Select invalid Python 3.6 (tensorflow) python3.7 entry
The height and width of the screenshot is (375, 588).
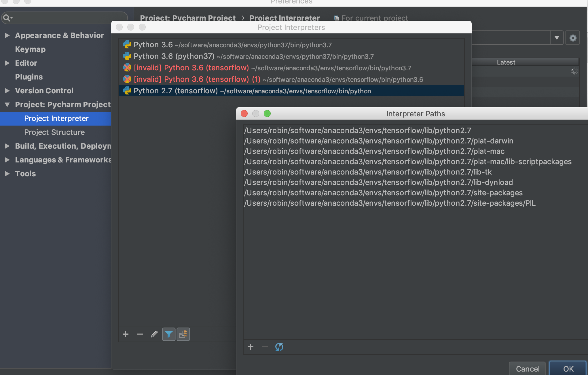tap(291, 68)
